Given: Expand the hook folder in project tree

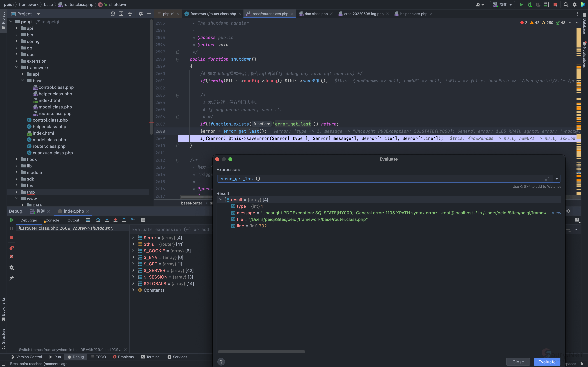Looking at the screenshot, I should 17,159.
